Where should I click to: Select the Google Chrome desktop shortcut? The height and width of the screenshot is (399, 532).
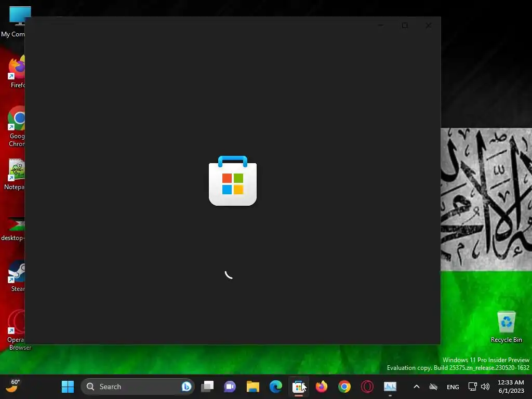[x=16, y=127]
